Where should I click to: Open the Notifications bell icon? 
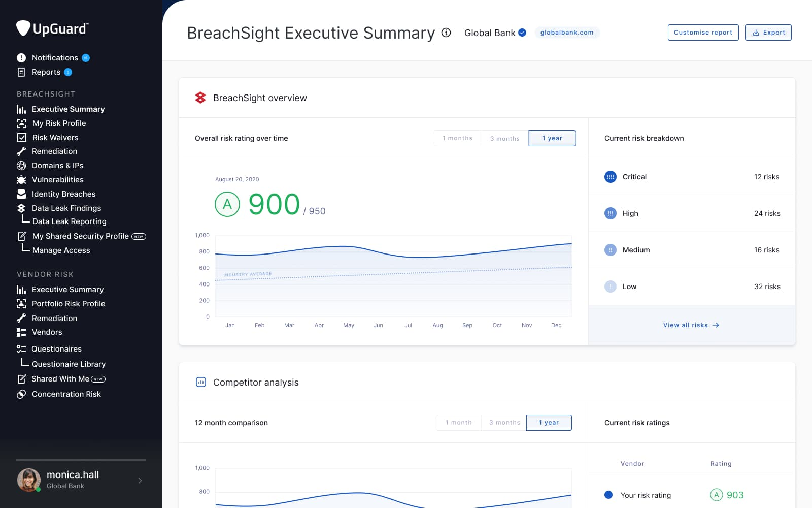pos(21,57)
